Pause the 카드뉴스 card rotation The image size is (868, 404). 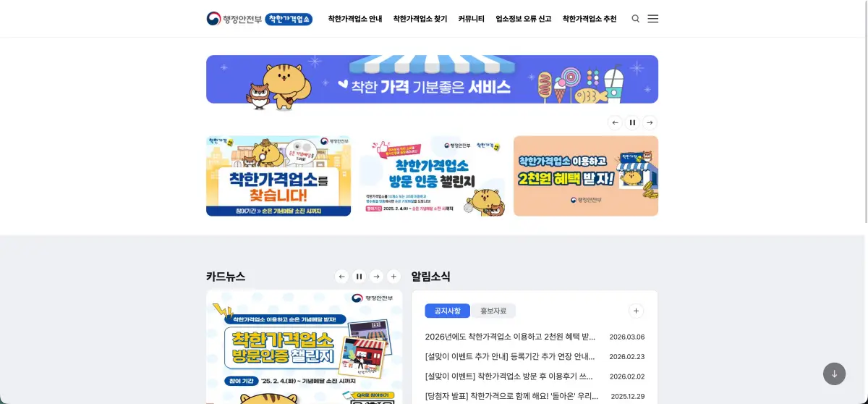pyautogui.click(x=359, y=277)
